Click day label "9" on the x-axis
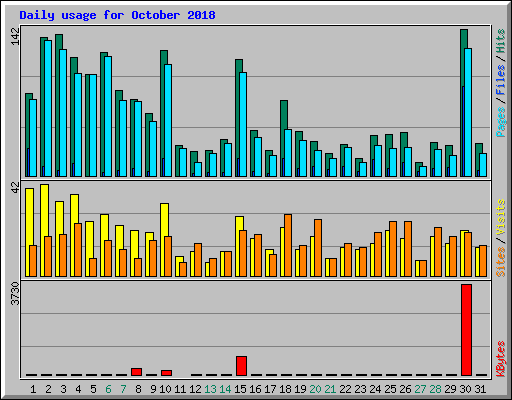This screenshot has width=512, height=400. (x=153, y=389)
